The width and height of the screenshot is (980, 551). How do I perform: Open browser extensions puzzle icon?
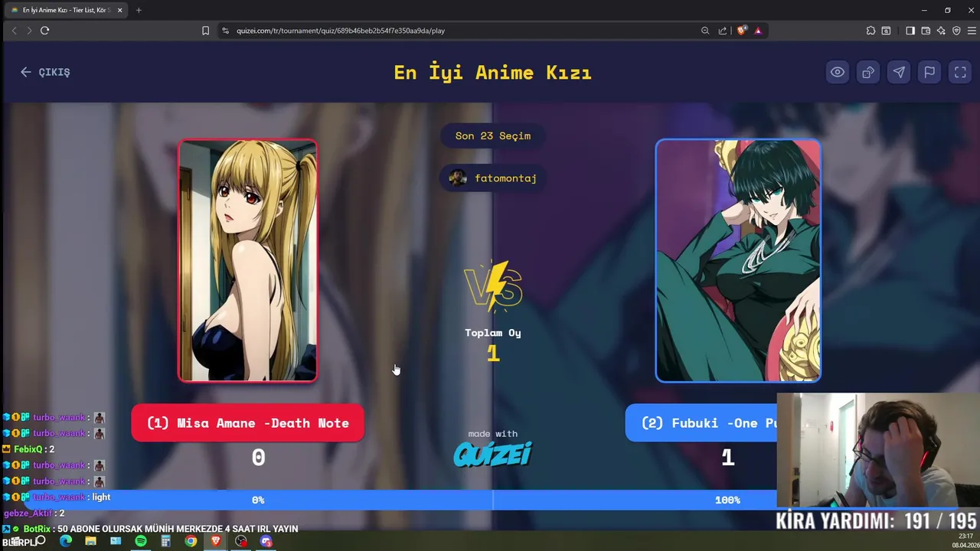pyautogui.click(x=871, y=31)
